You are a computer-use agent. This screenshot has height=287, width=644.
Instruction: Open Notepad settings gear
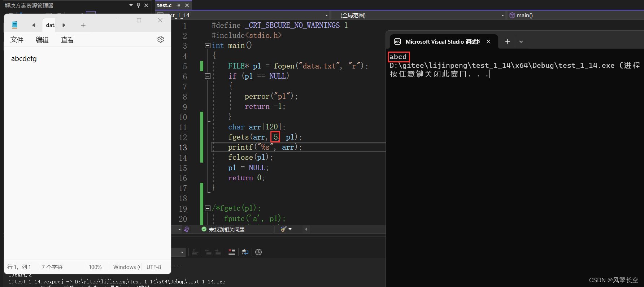[x=161, y=39]
